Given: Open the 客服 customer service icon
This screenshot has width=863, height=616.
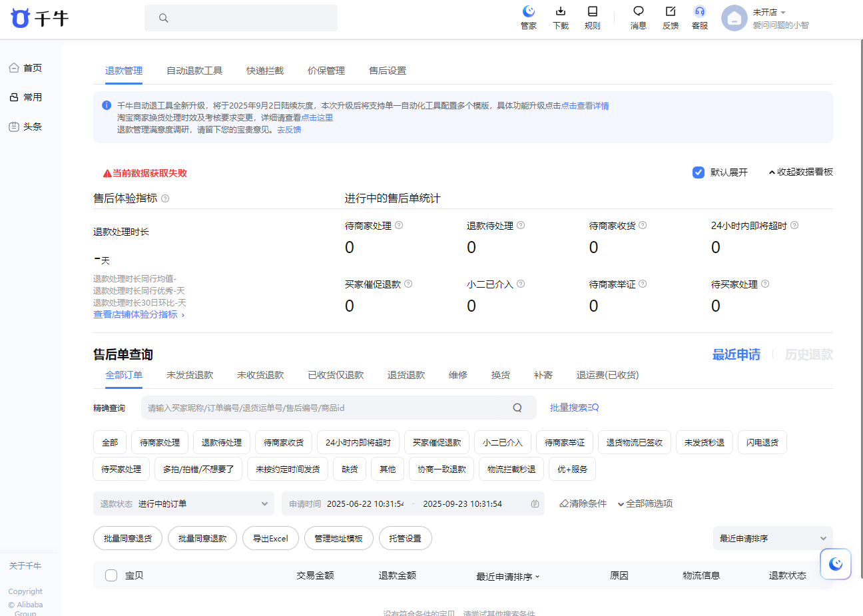Looking at the screenshot, I should [x=700, y=11].
